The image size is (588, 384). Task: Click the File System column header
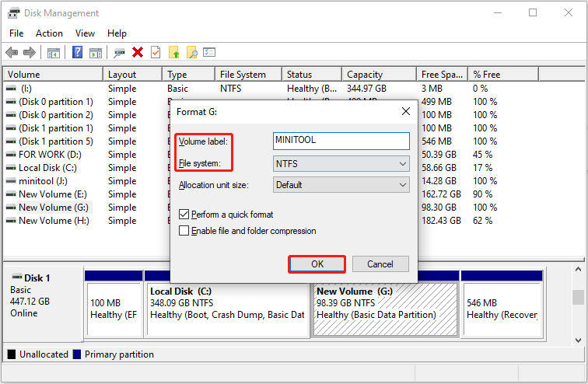pos(248,75)
